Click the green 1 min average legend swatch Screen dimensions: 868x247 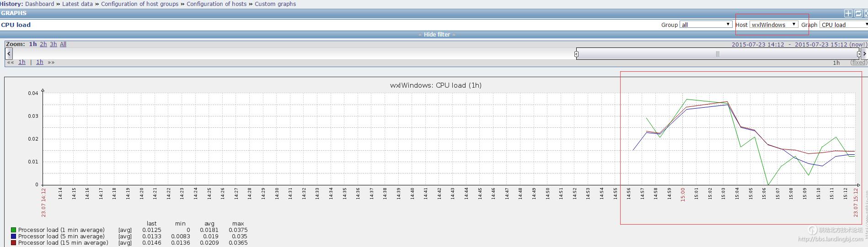(14, 230)
